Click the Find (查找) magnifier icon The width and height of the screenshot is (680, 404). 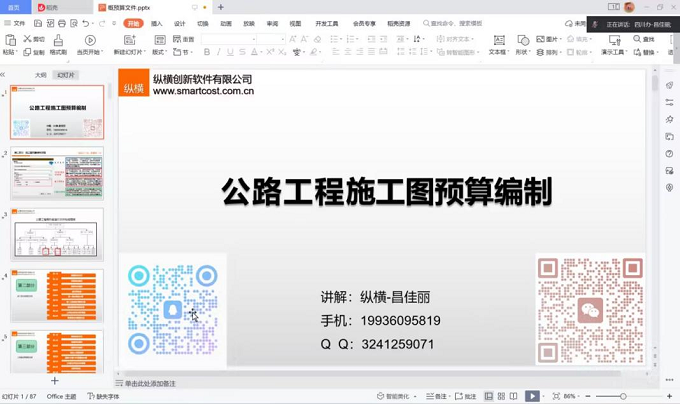coord(637,39)
